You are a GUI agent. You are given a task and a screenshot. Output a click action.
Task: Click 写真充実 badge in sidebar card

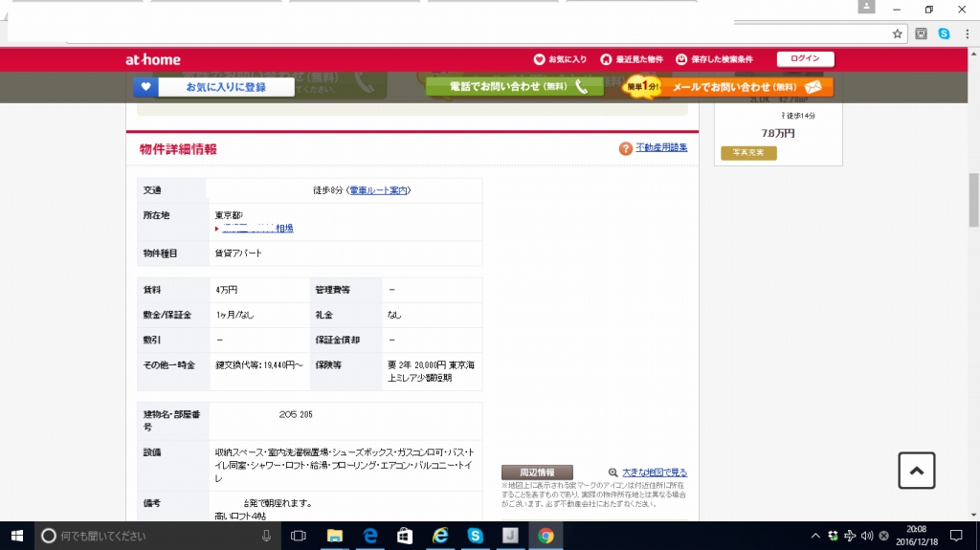[748, 152]
